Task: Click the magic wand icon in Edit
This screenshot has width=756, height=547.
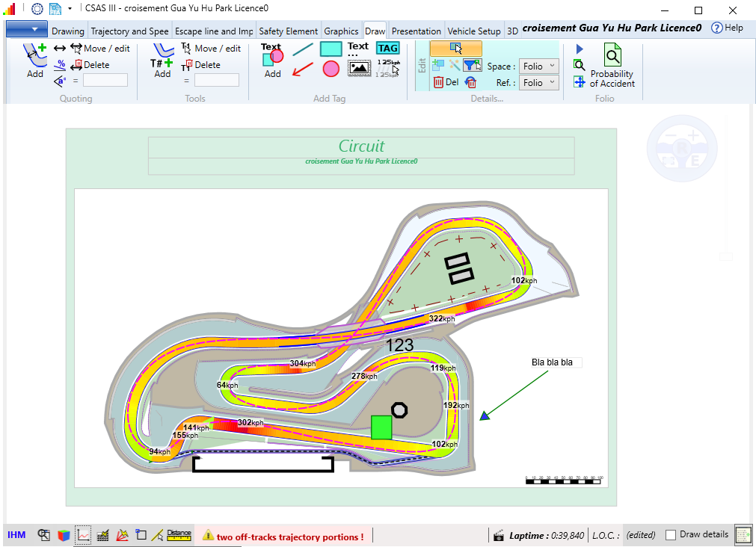Action: pyautogui.click(x=454, y=64)
